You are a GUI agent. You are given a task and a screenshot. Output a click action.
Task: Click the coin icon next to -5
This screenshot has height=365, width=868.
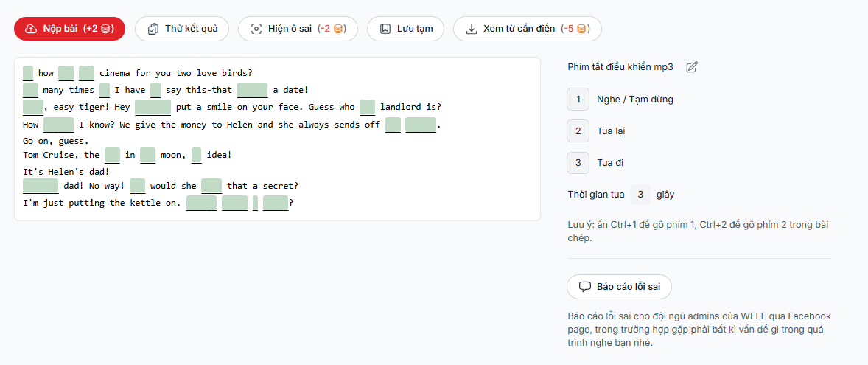click(x=581, y=29)
